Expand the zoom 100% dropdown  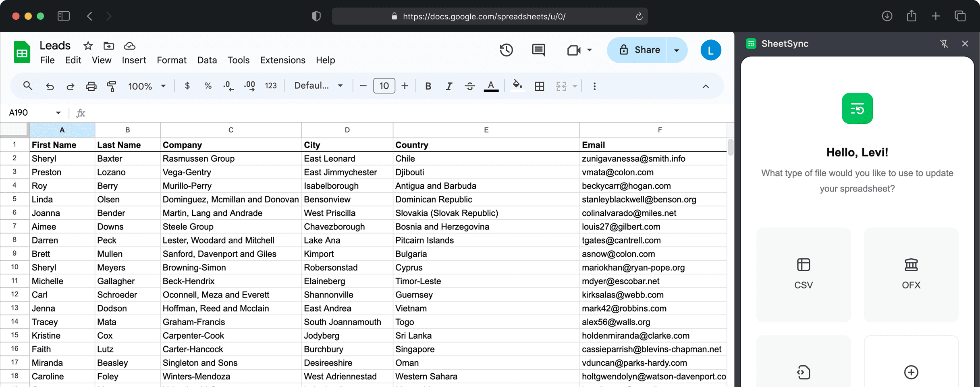(x=147, y=86)
